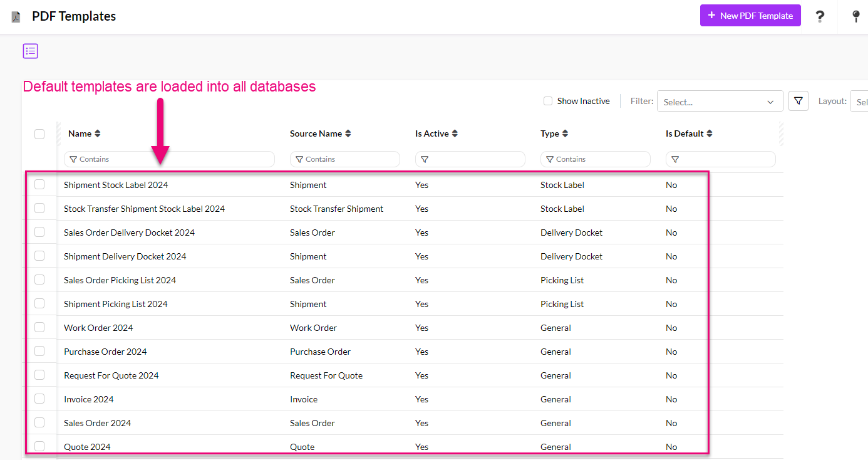Click the Source Name column header
This screenshot has height=460, width=868.
pyautogui.click(x=316, y=133)
